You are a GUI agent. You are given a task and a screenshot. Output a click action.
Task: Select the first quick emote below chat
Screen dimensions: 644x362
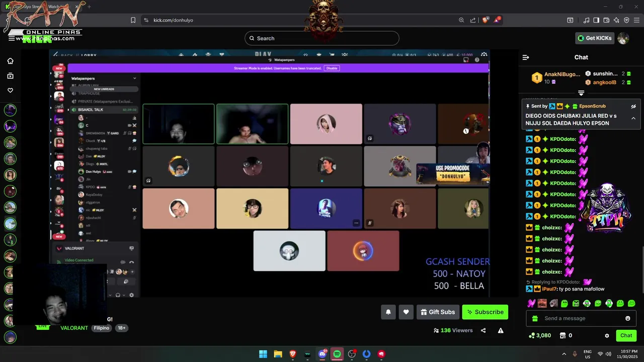point(531,303)
